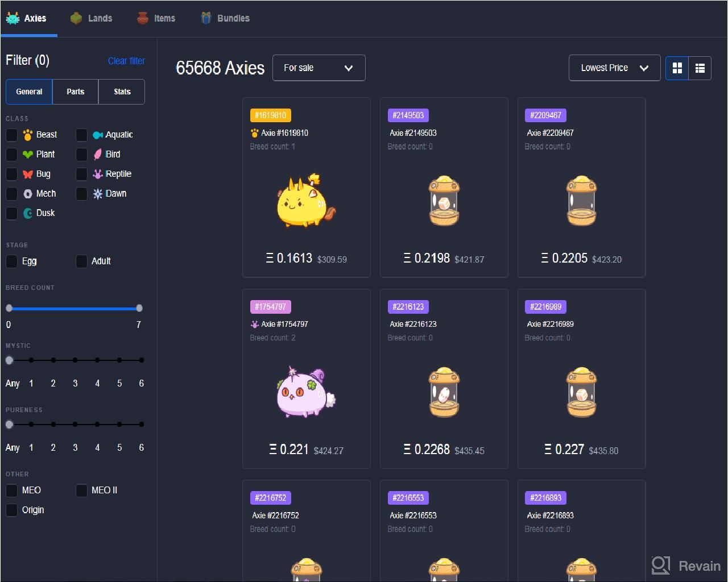Click the Plant leaf class icon
The image size is (728, 582).
pos(28,155)
